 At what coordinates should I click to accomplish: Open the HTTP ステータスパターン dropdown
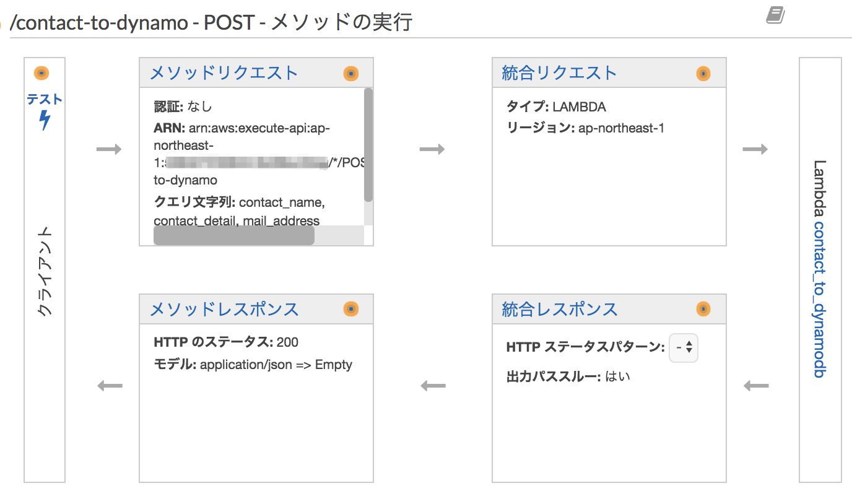point(684,348)
